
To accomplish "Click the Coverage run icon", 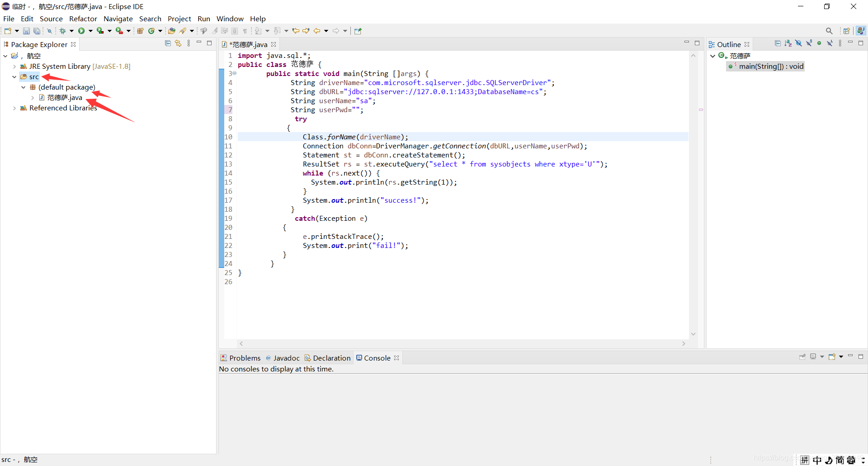I will click(x=100, y=31).
